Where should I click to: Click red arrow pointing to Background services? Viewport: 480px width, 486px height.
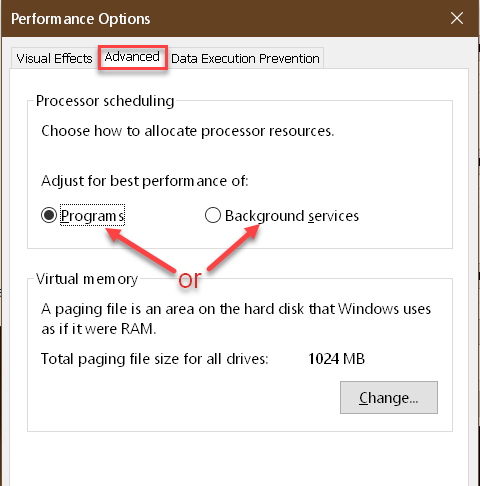pyautogui.click(x=233, y=247)
